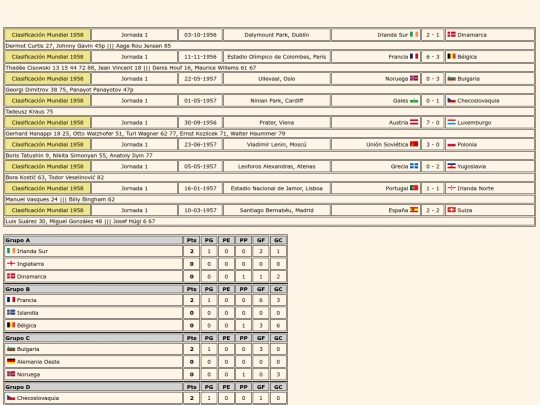Click the Ireland flag beside Irlanda Sur in match row
Viewport: 540px width, 405px height.
click(x=414, y=34)
